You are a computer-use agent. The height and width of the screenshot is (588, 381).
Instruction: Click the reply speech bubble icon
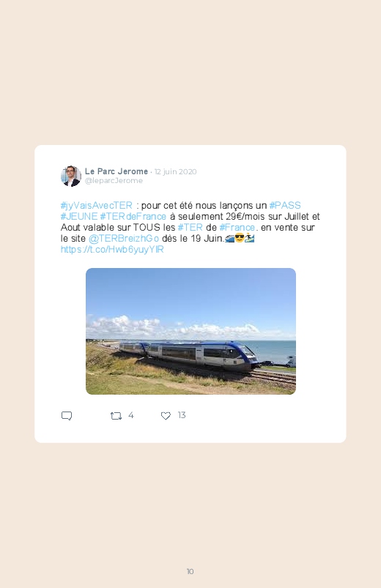(67, 416)
